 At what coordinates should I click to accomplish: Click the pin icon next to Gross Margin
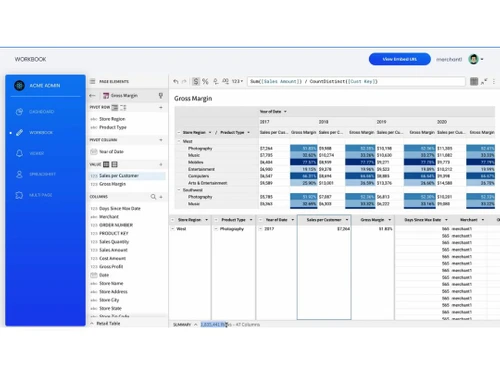click(x=161, y=96)
